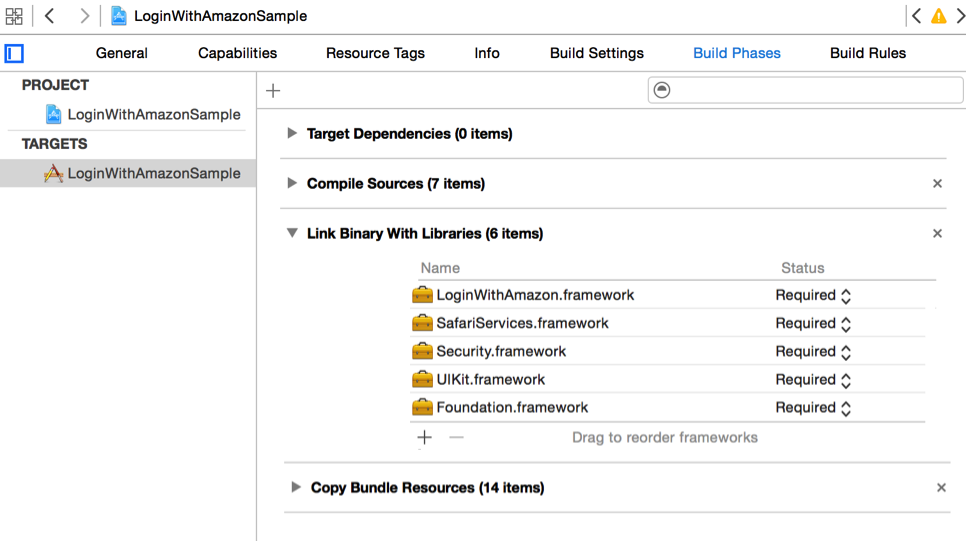This screenshot has height=541, width=966.
Task: Change UIKit.framework Required status
Action: 813,380
